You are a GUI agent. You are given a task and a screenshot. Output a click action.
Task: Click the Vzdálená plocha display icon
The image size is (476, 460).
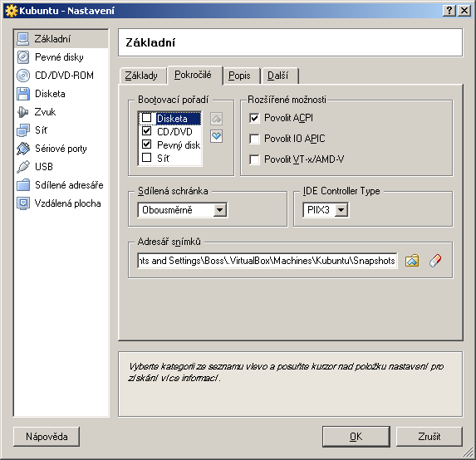point(23,203)
